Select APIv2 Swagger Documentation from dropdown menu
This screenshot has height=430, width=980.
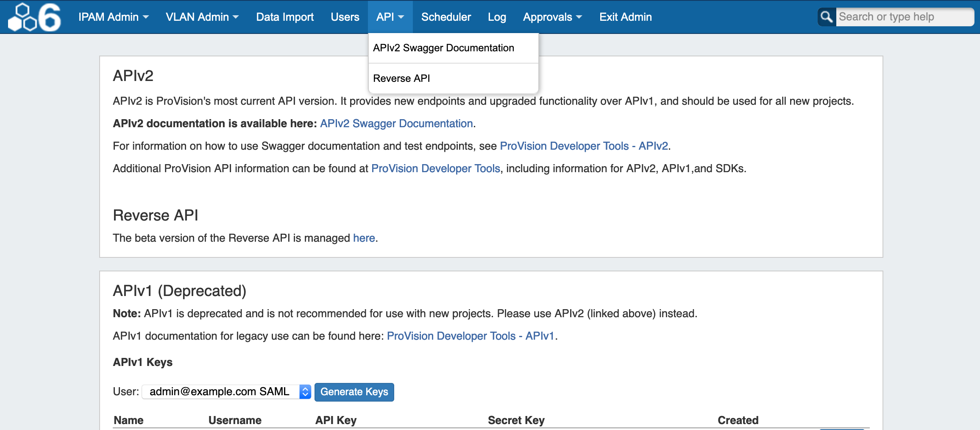pyautogui.click(x=443, y=48)
